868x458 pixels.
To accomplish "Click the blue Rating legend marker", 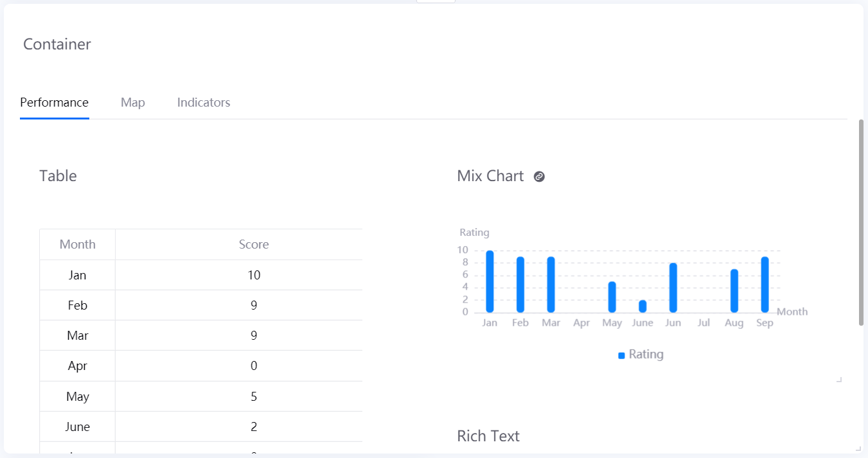I will tap(621, 355).
